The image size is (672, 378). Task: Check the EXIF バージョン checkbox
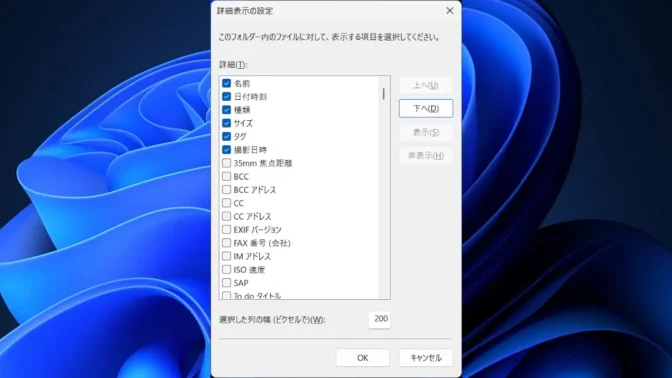pos(226,229)
